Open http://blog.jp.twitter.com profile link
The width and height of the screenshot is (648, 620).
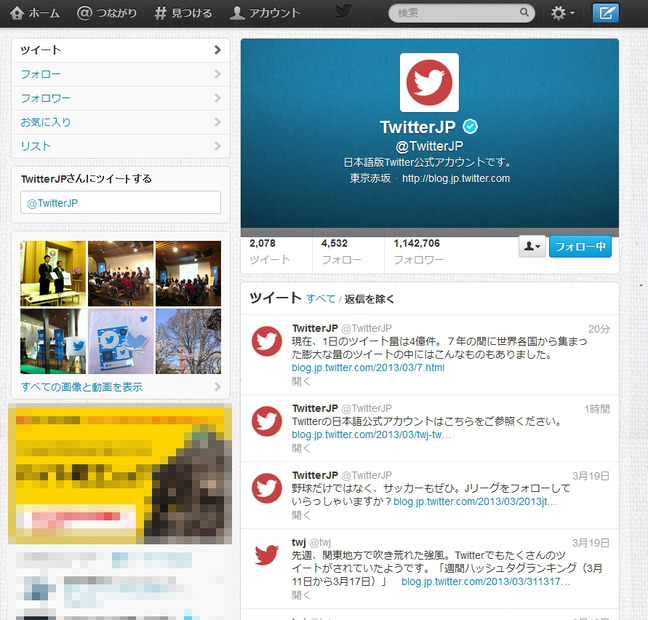tap(456, 179)
